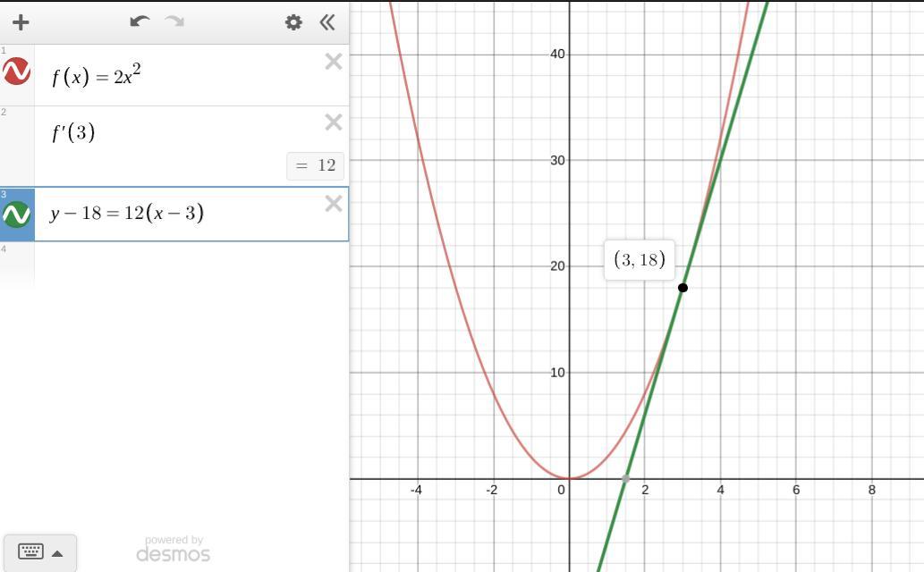Image resolution: width=924 pixels, height=572 pixels.
Task: Show the on-screen keyboard
Action: click(x=30, y=552)
